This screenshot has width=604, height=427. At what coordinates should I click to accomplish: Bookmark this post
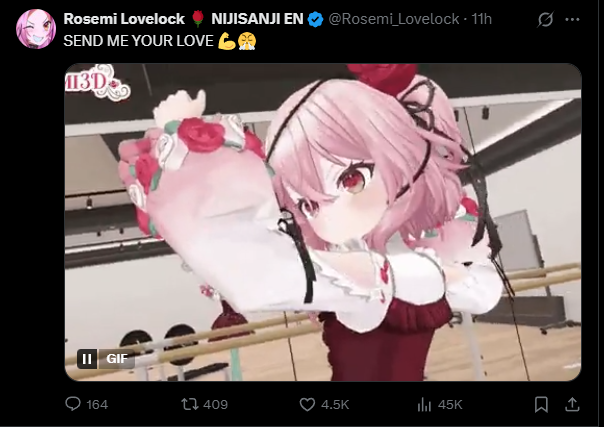541,404
